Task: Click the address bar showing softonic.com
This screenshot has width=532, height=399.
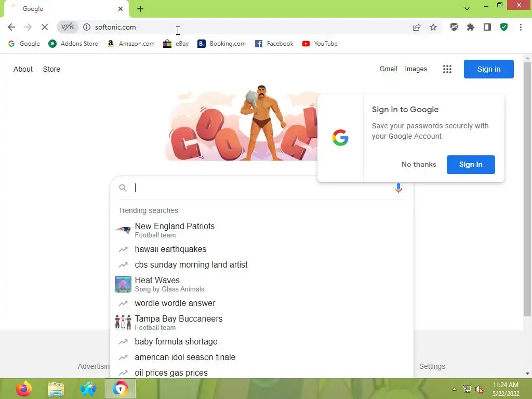Action: pyautogui.click(x=249, y=27)
